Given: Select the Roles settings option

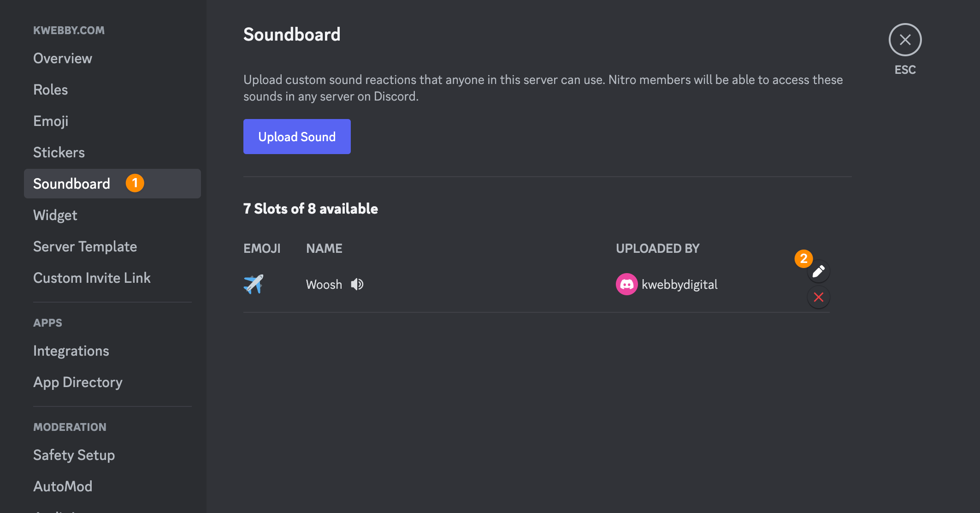Looking at the screenshot, I should point(51,89).
